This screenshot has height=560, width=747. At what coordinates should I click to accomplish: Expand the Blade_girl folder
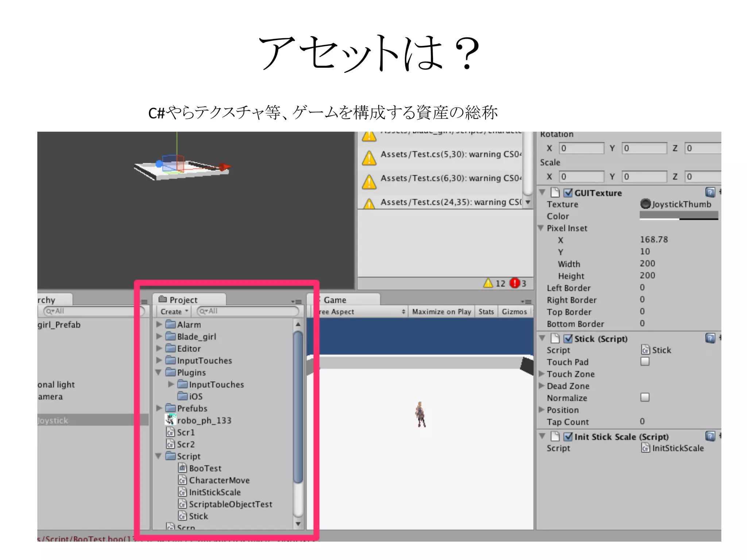[159, 336]
